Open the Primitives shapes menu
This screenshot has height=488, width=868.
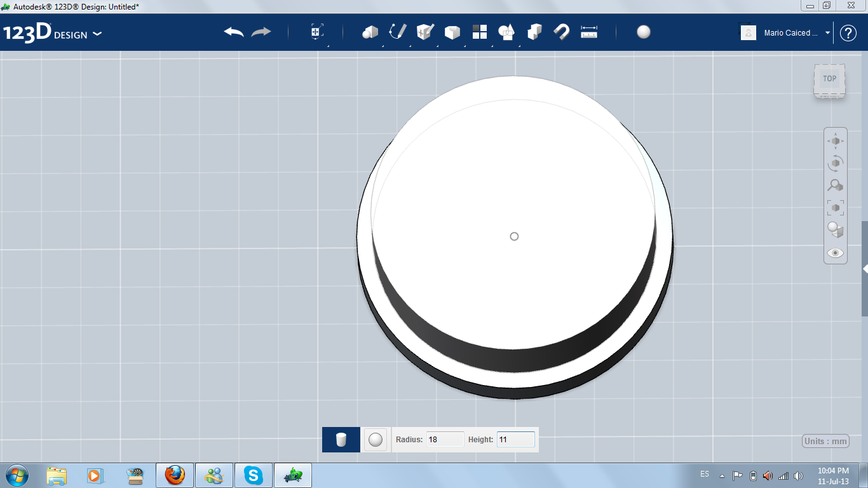370,32
